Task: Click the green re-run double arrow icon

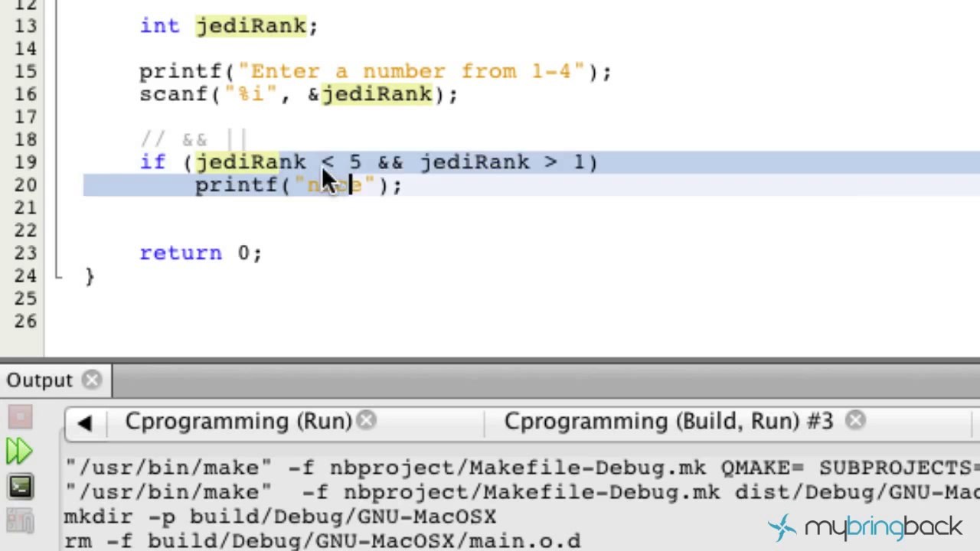Action: [20, 452]
